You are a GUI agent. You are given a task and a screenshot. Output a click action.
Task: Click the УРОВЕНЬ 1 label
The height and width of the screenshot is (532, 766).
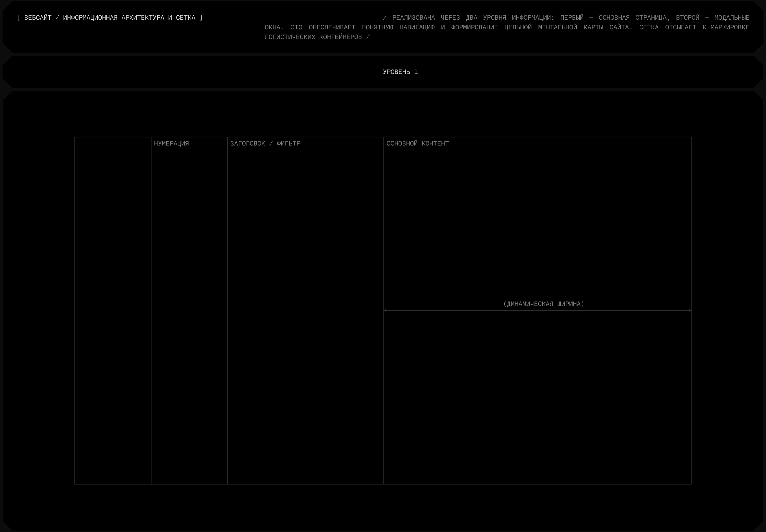400,72
